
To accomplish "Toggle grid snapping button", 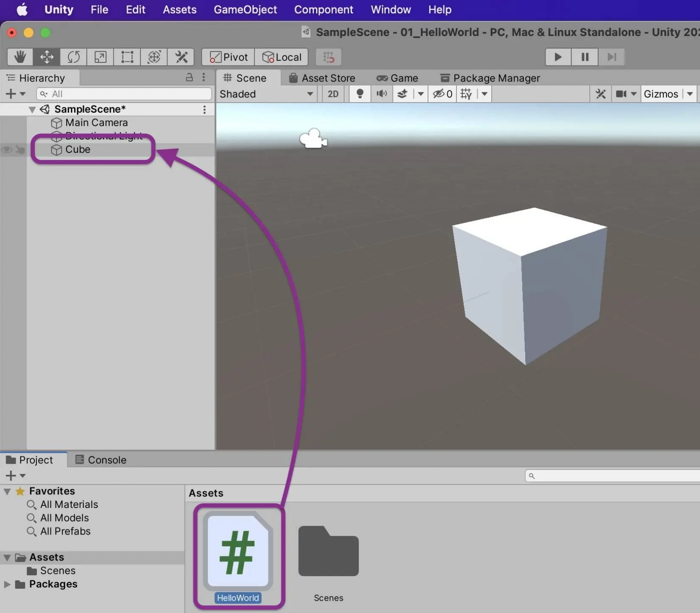I will click(328, 57).
